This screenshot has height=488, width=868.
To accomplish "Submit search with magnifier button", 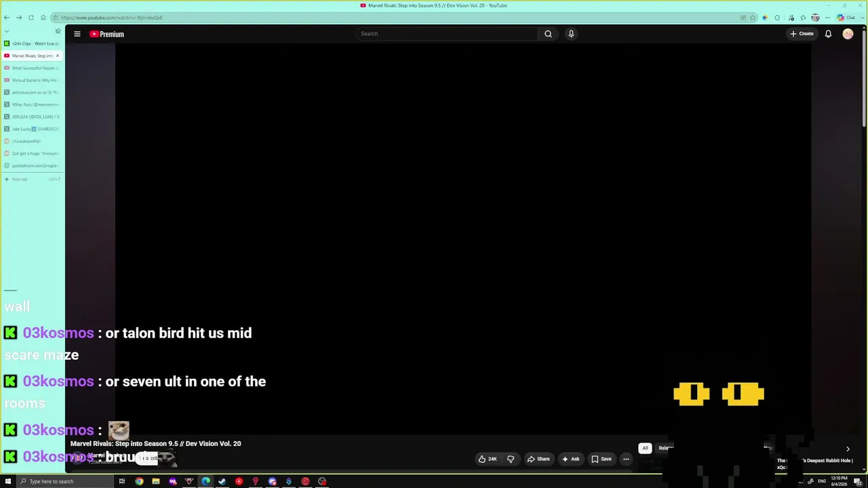I will 548,34.
